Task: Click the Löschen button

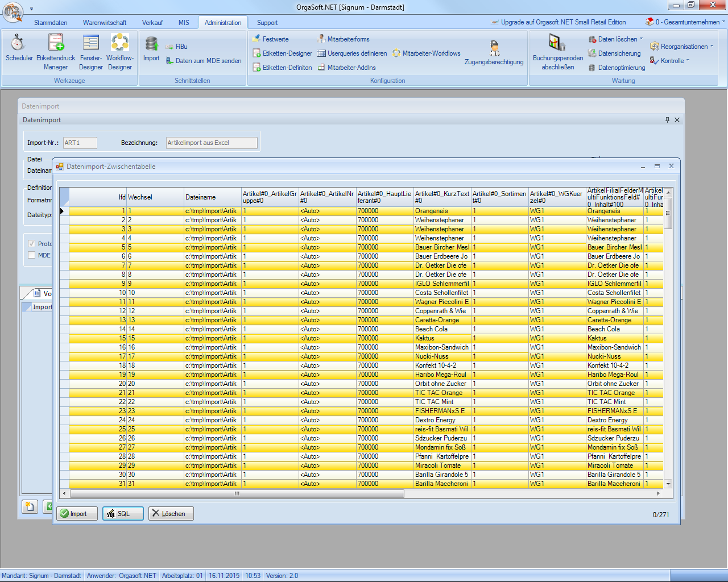Action: coord(170,514)
